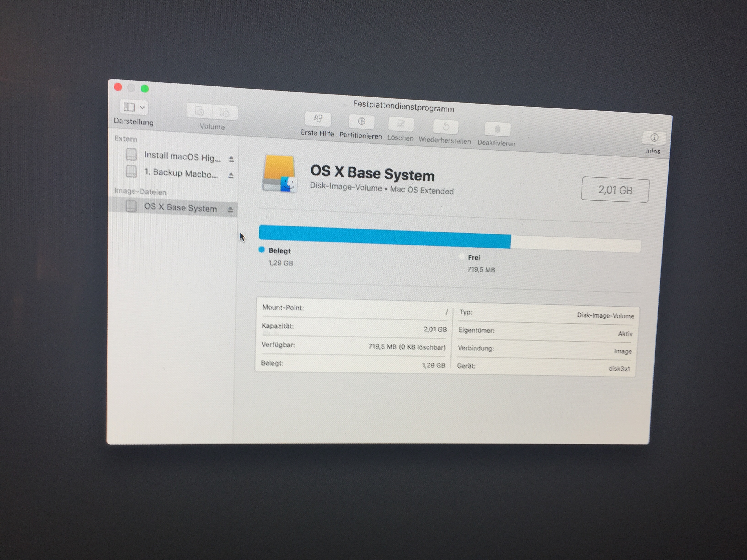
Task: Open the Darstellung view dropdown chevron
Action: click(142, 108)
